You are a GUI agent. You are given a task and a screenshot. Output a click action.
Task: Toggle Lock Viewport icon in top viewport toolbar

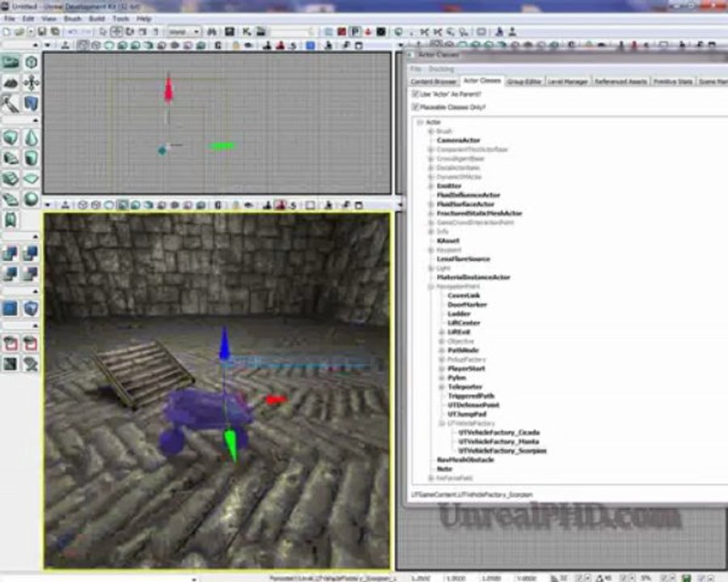[x=236, y=45]
